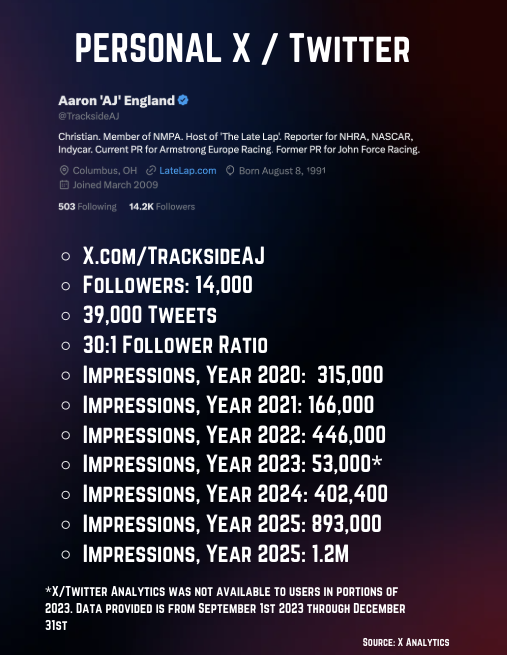The height and width of the screenshot is (655, 507).
Task: Click the PERSONAL X / Twitter heading
Action: [242, 48]
